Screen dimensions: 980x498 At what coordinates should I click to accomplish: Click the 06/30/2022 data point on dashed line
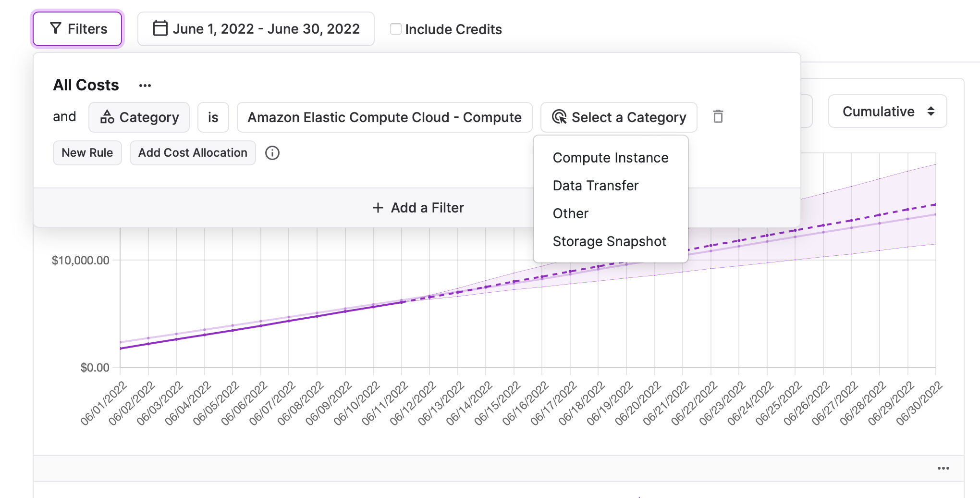tap(935, 204)
